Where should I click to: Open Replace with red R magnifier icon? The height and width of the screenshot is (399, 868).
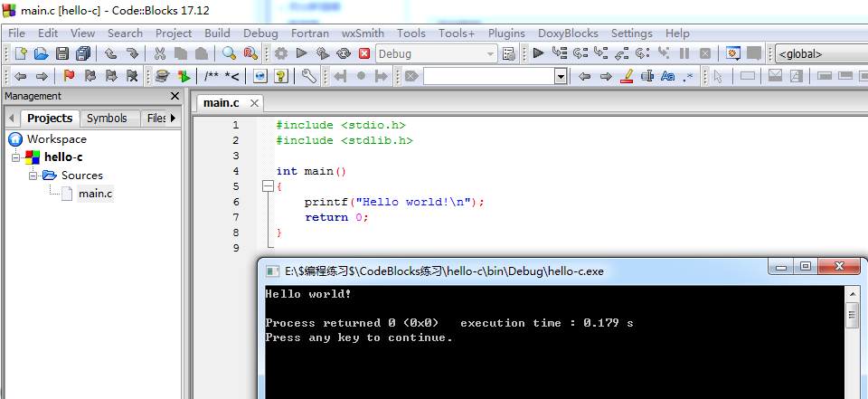(250, 53)
